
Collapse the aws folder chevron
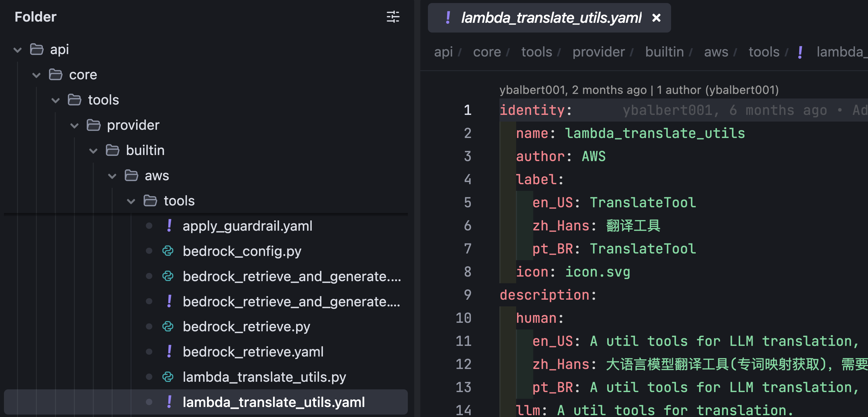112,176
